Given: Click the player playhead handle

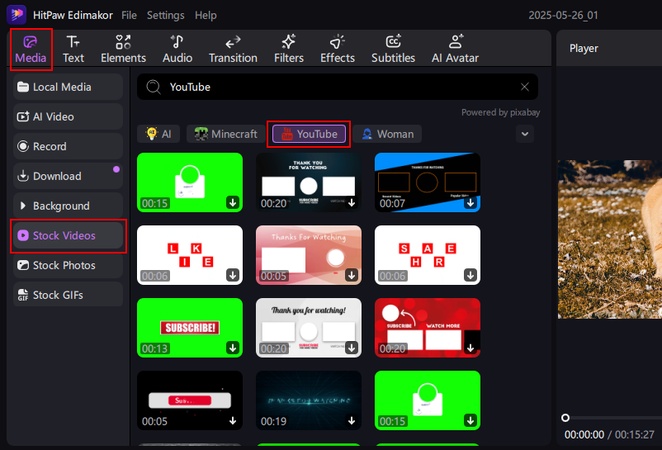Looking at the screenshot, I should 565,417.
